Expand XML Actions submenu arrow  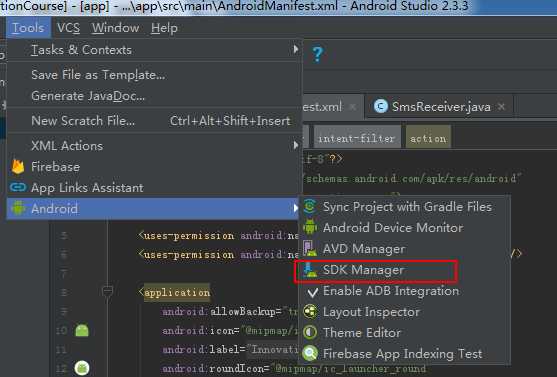[x=295, y=145]
